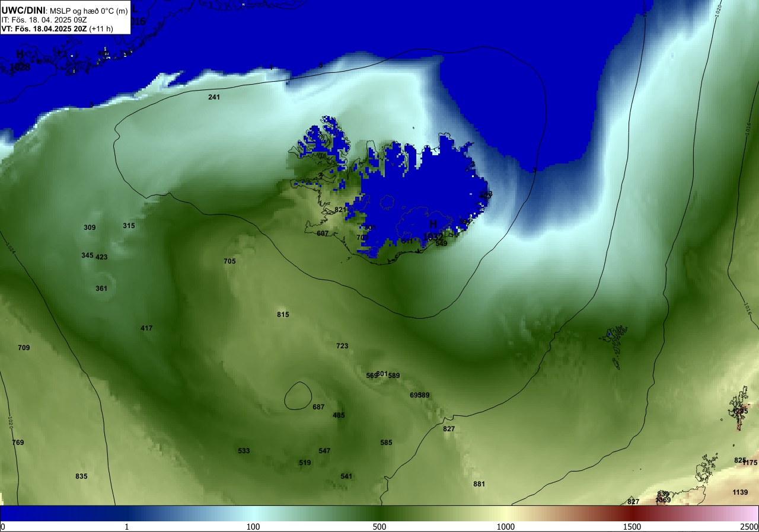Click the 607 value near Reykjanes
The height and width of the screenshot is (532, 759).
323,233
